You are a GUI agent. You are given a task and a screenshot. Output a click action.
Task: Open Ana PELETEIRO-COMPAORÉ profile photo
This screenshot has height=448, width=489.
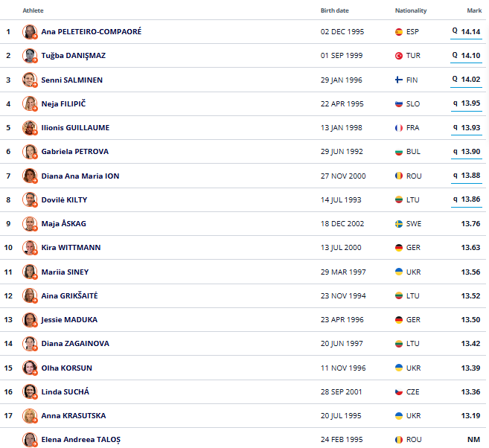click(x=30, y=32)
